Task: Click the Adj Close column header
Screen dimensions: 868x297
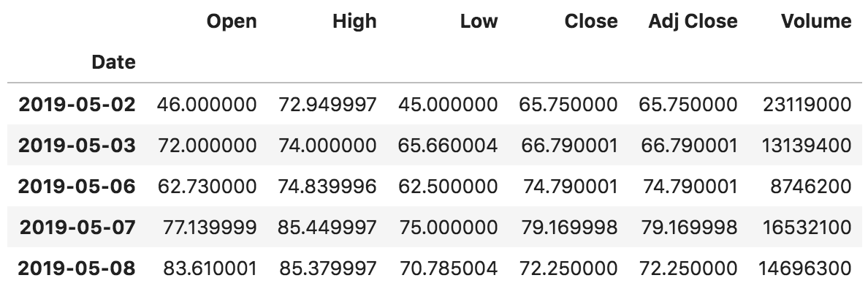Action: [693, 21]
